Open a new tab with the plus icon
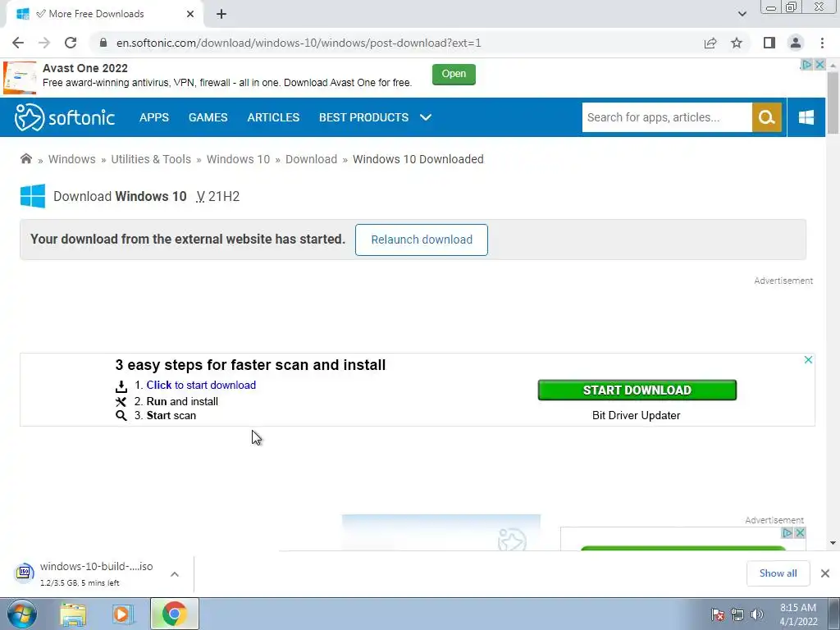Screen dimensions: 840x630 pyautogui.click(x=221, y=14)
